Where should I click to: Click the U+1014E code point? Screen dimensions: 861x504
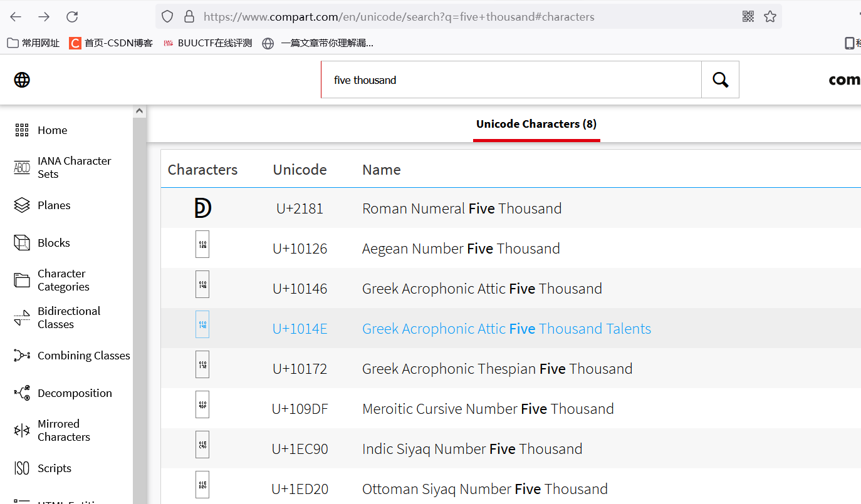(x=300, y=329)
